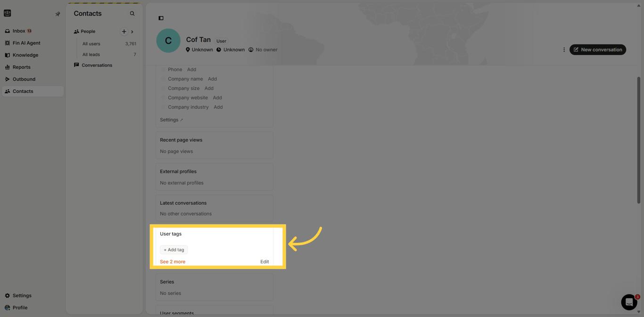The height and width of the screenshot is (317, 644).
Task: Select All users in the People list
Action: coord(90,43)
